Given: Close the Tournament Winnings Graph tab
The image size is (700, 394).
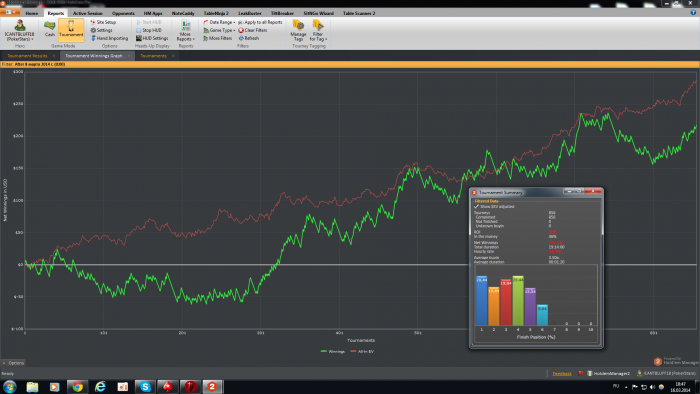Looking at the screenshot, I should pos(129,56).
